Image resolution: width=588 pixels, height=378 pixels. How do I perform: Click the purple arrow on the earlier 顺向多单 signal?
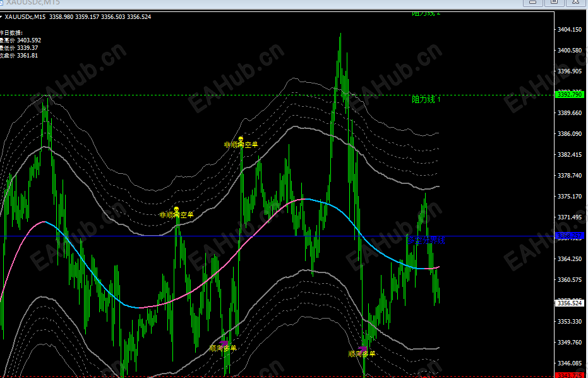tap(224, 343)
